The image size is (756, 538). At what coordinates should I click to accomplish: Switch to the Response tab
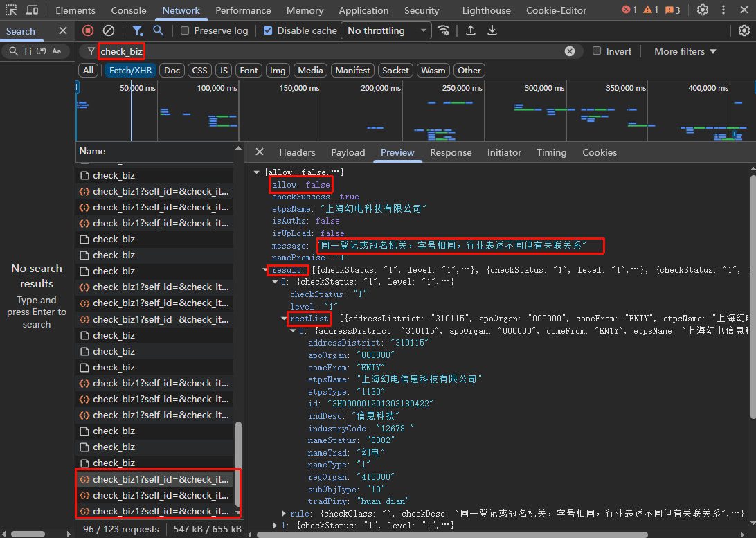[450, 152]
